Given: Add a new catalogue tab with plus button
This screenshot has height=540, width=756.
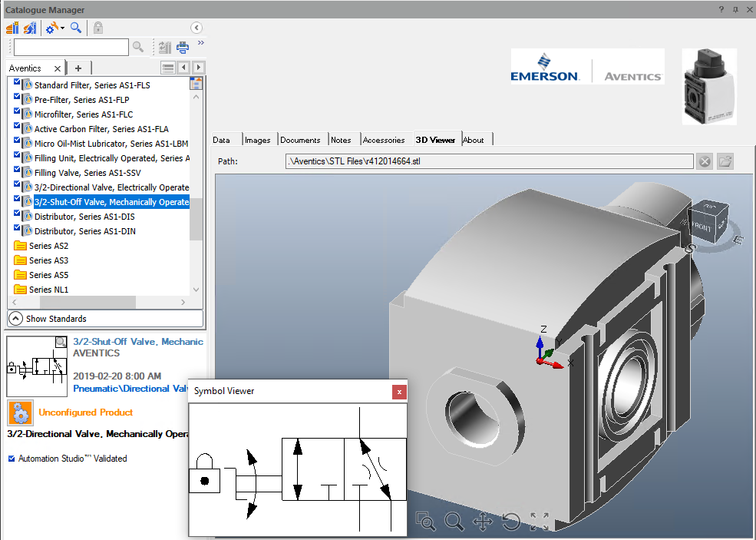Looking at the screenshot, I should tap(78, 68).
